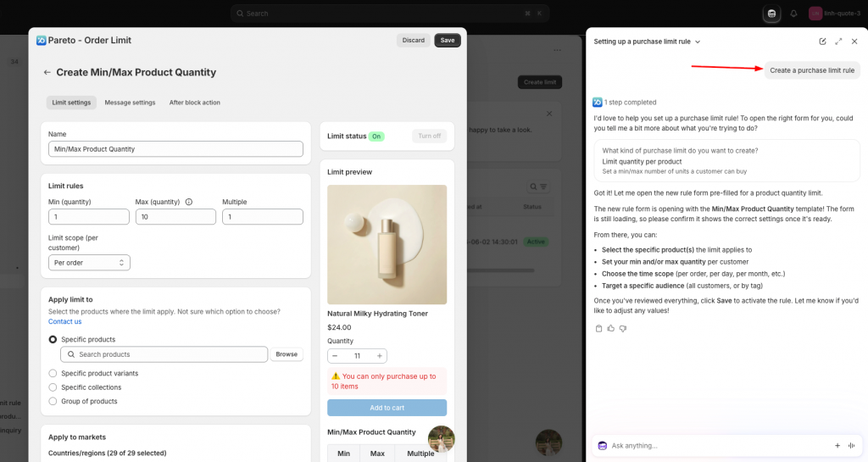Click the '1 step completed' status text

click(x=630, y=103)
